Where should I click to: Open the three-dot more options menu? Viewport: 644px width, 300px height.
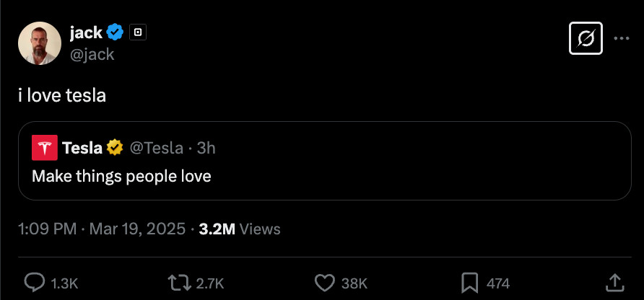(622, 38)
